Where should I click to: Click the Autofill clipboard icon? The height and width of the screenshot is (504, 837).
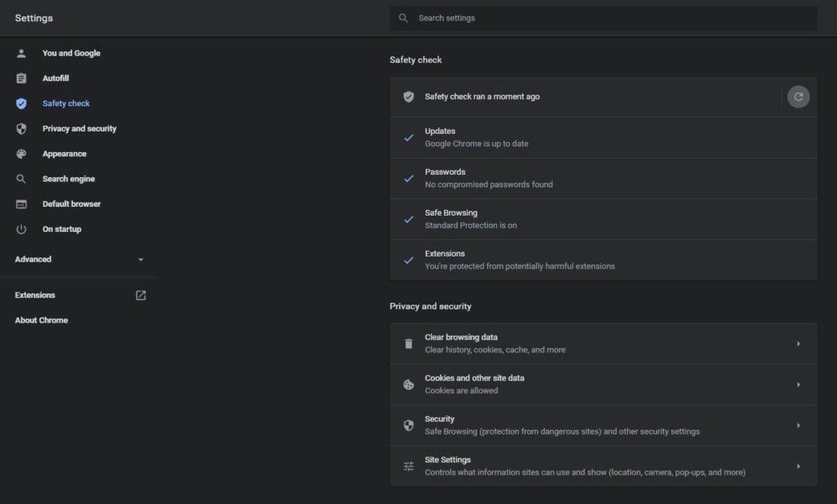21,78
